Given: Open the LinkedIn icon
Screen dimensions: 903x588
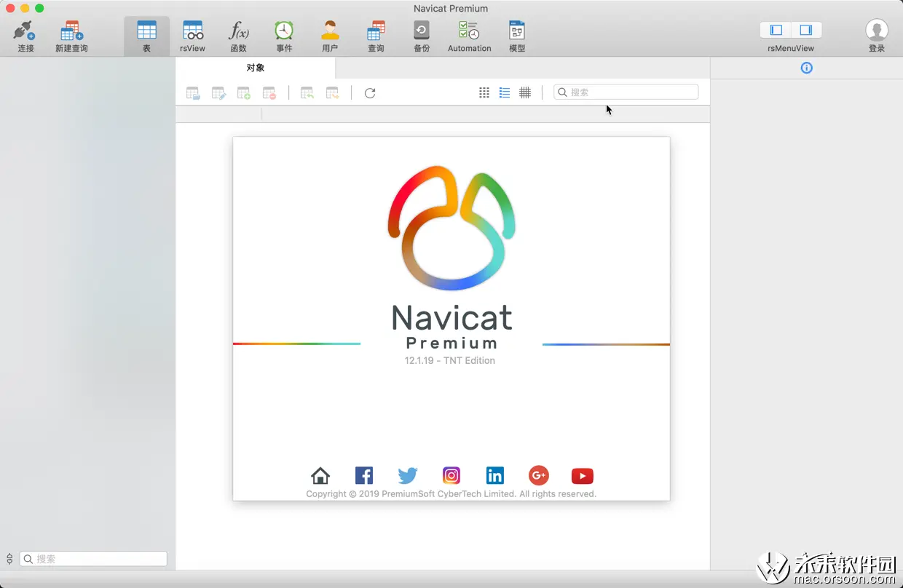Looking at the screenshot, I should [495, 476].
